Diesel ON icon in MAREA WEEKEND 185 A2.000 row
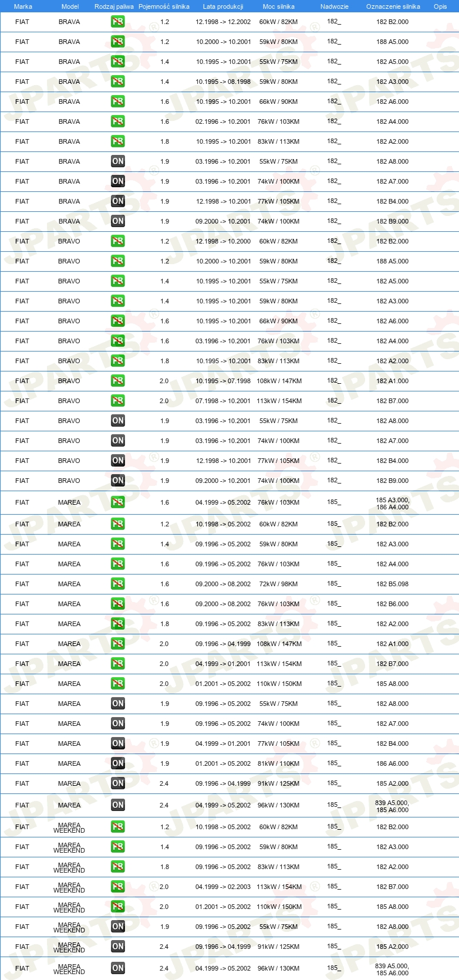The height and width of the screenshot is (980, 459). [118, 947]
